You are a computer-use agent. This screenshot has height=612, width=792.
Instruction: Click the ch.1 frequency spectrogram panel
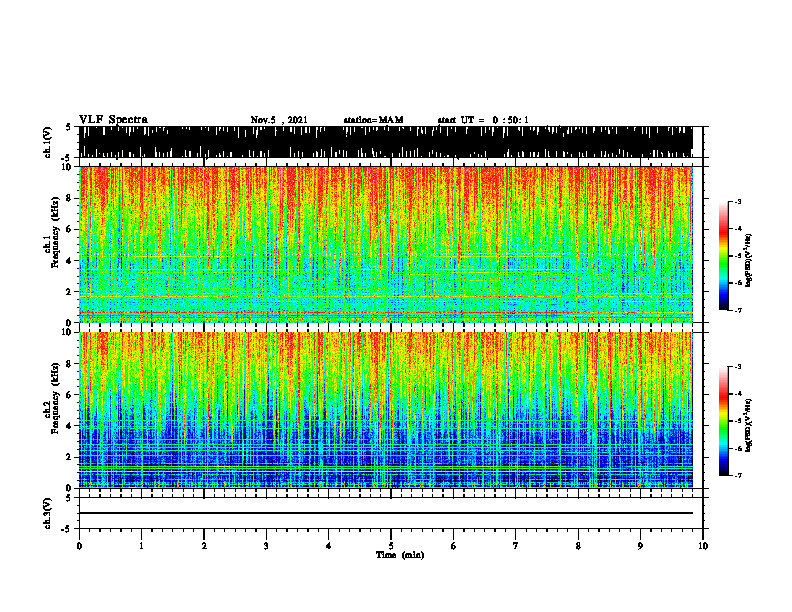pos(385,244)
